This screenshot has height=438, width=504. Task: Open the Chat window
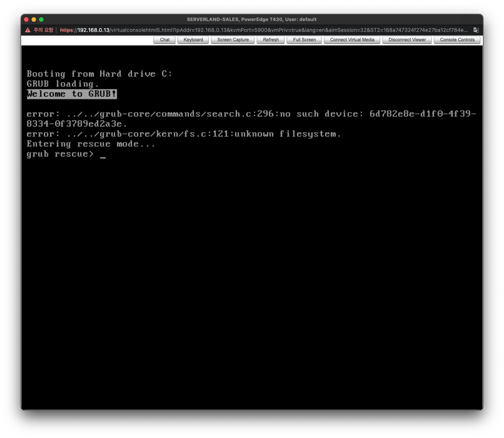[164, 40]
